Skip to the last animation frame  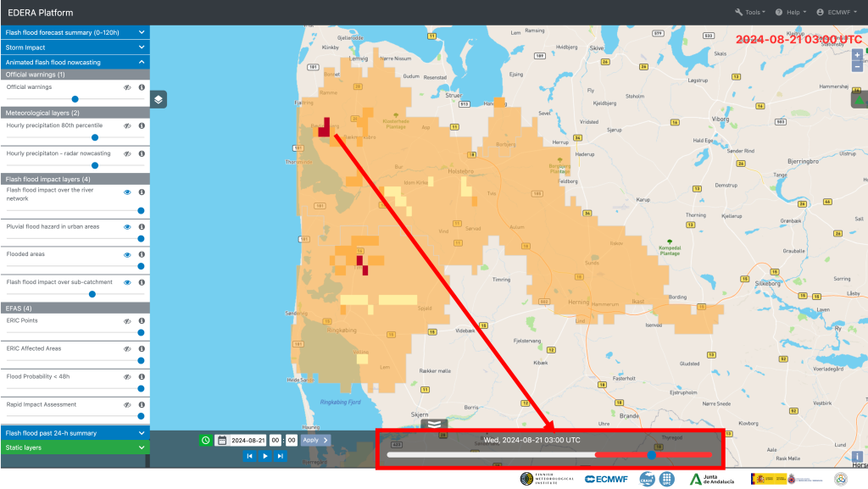pyautogui.click(x=280, y=456)
